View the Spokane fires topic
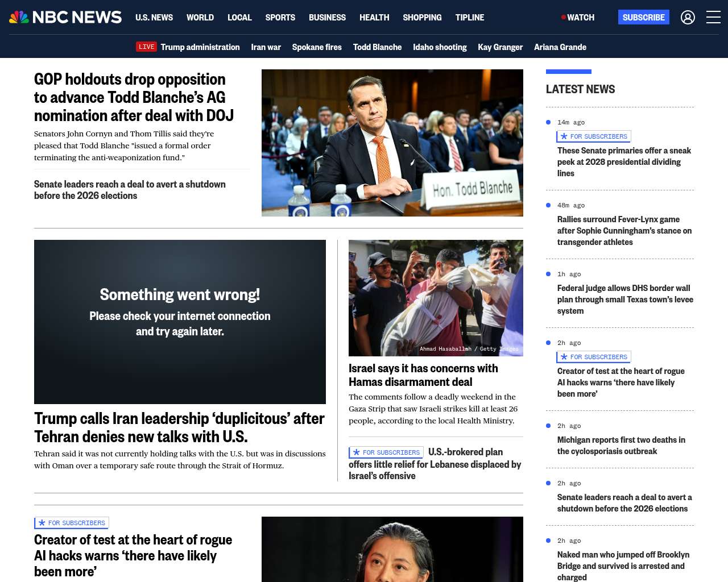 coord(317,47)
